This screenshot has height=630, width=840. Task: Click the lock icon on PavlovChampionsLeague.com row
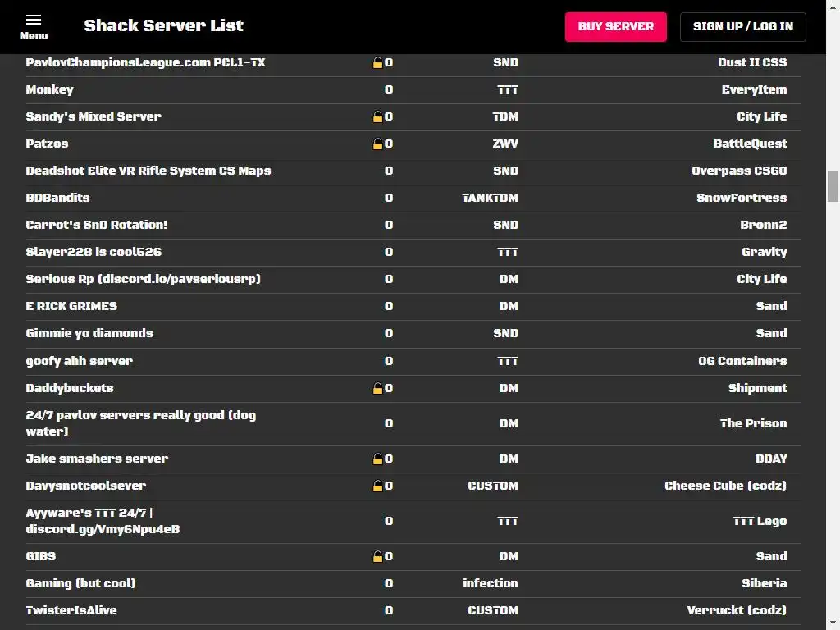[377, 62]
